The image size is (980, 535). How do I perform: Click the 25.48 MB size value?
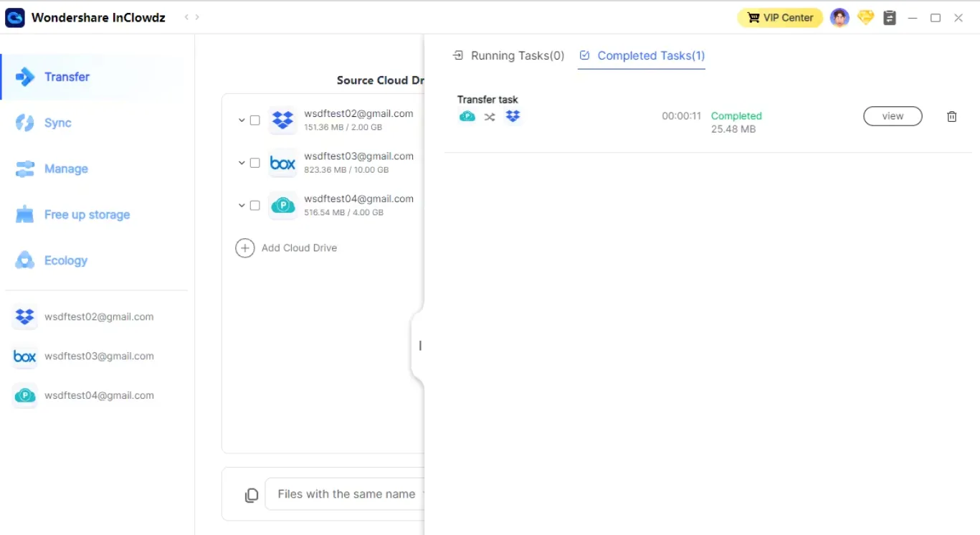(733, 129)
